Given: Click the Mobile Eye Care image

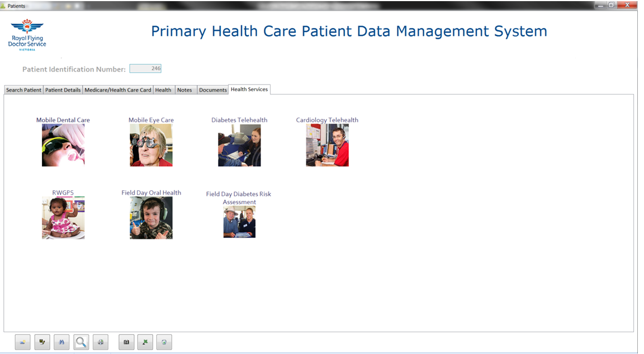Looking at the screenshot, I should point(151,145).
